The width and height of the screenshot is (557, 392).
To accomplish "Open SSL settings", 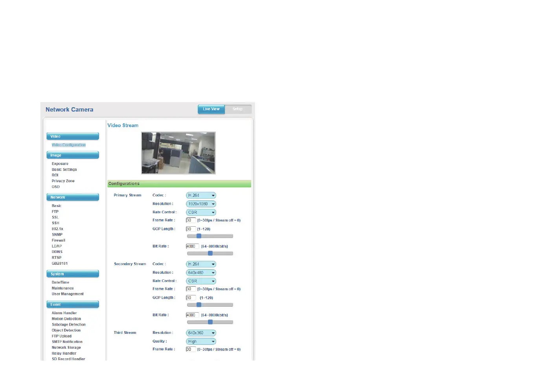I will [55, 217].
